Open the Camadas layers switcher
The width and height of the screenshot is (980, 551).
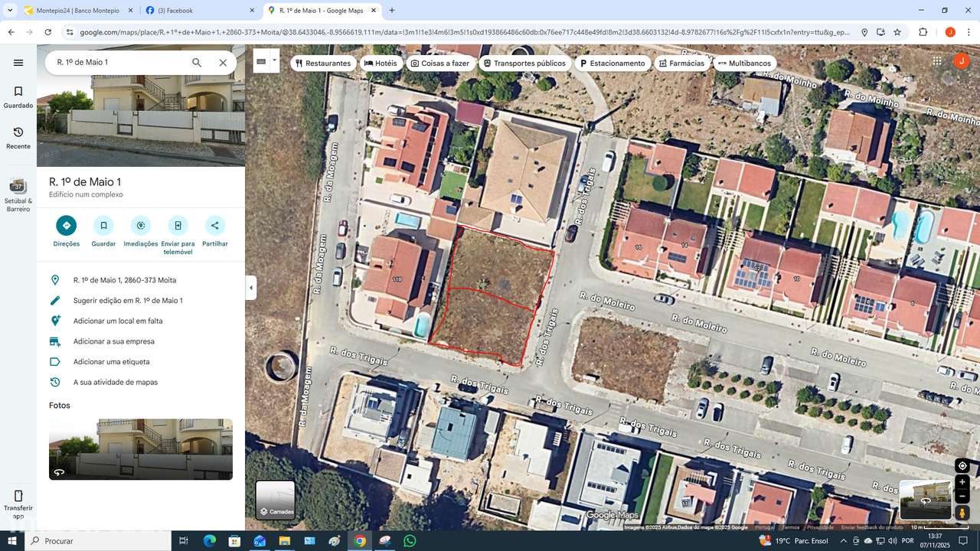[276, 500]
